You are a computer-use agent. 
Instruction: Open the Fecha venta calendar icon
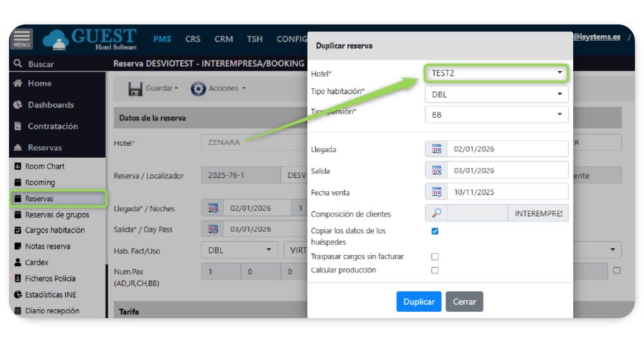[437, 192]
